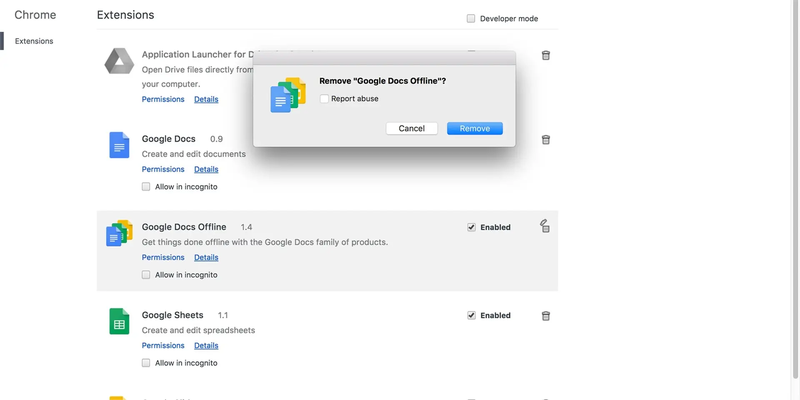This screenshot has width=800, height=400.
Task: Cancel the remove extension dialog
Action: 412,129
